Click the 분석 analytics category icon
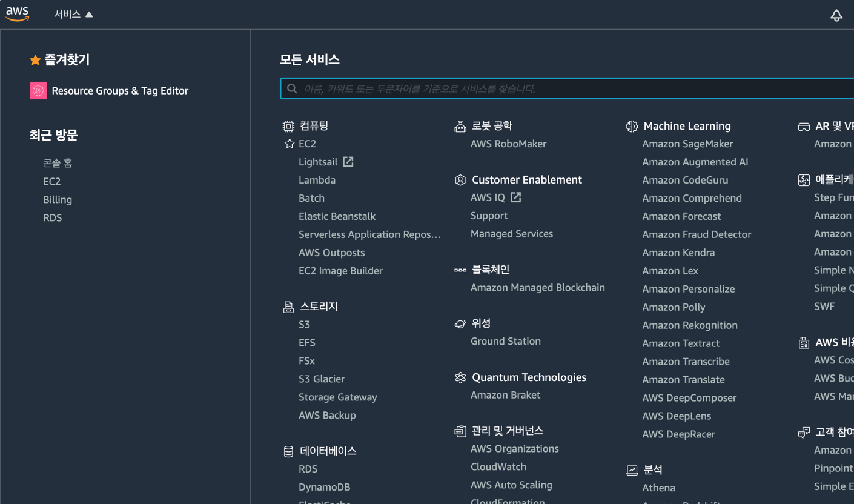This screenshot has height=504, width=854. [632, 470]
